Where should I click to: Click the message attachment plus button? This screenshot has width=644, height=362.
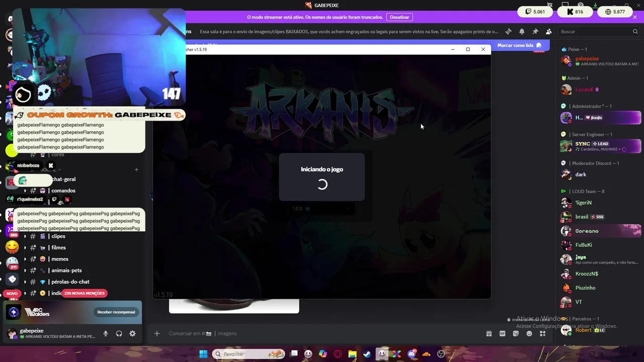(157, 333)
